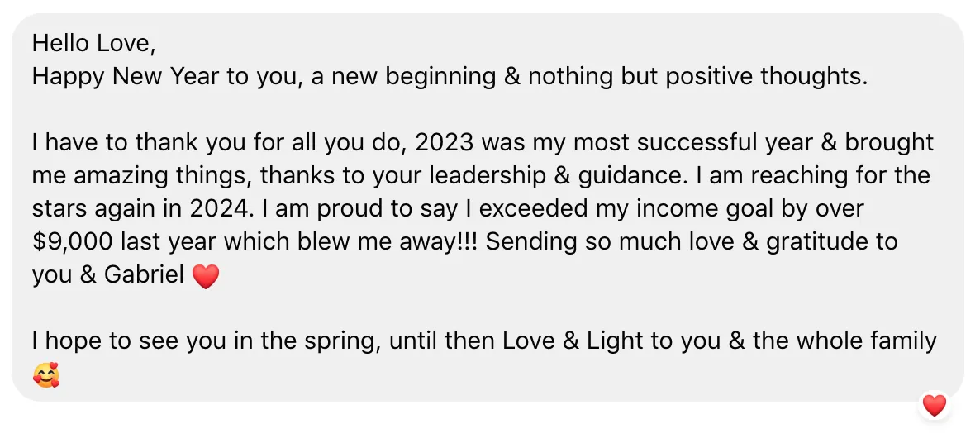
Task: Click the name "Gabriel" in the message
Action: (145, 275)
